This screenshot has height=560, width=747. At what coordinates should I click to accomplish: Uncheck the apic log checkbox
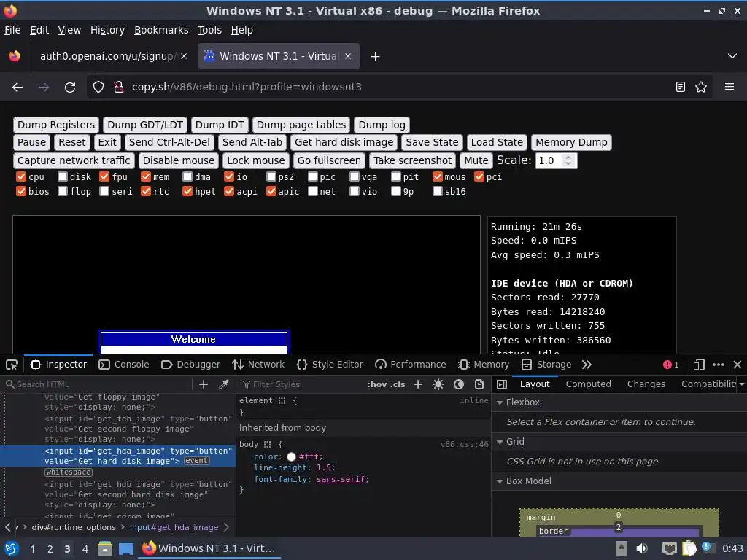pos(271,192)
